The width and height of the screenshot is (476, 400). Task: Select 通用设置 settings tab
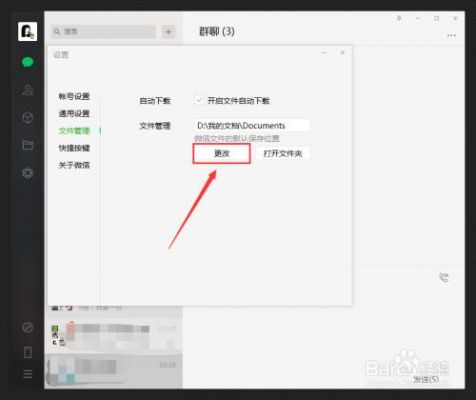click(x=74, y=114)
